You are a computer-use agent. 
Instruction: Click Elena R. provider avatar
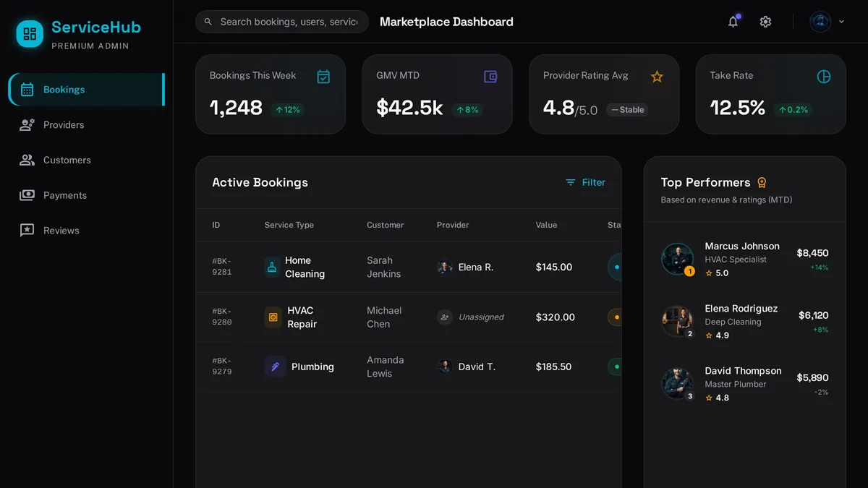(x=445, y=267)
